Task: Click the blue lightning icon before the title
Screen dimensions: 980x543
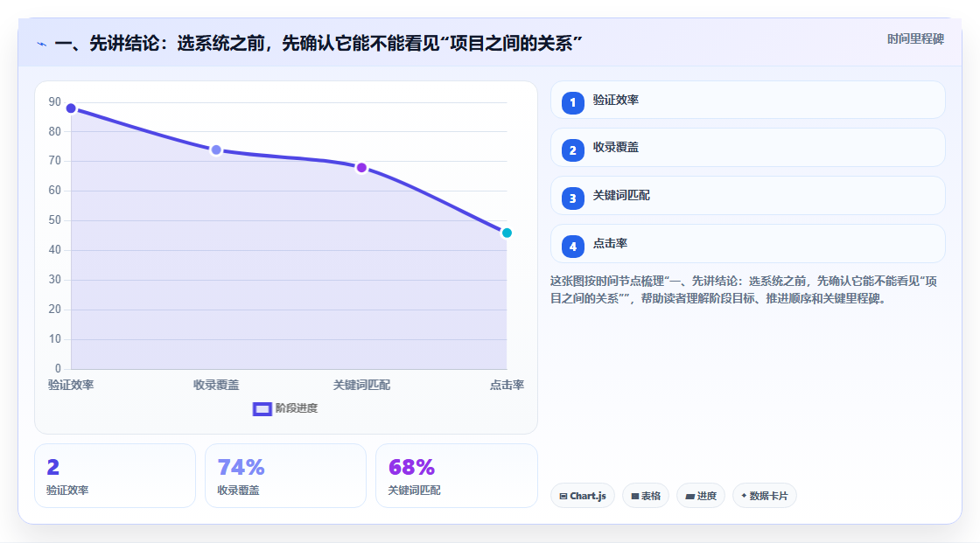Action: pyautogui.click(x=42, y=44)
